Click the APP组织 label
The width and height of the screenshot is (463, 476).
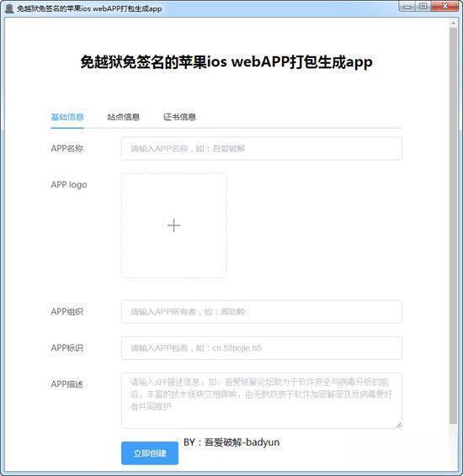tap(67, 312)
